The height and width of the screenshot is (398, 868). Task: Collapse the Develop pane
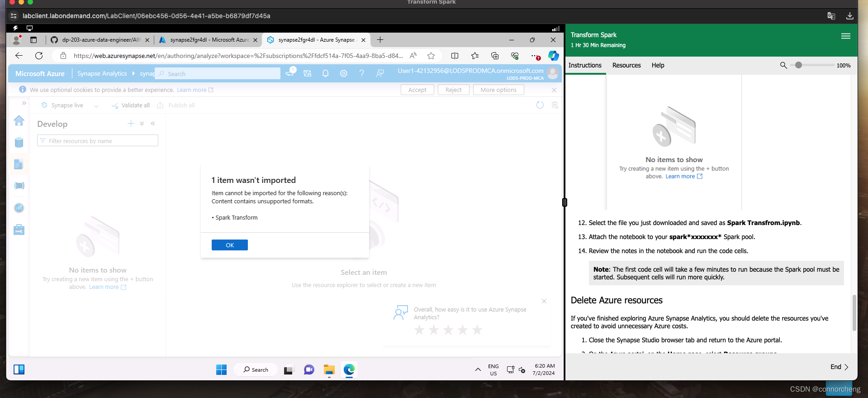pos(153,124)
